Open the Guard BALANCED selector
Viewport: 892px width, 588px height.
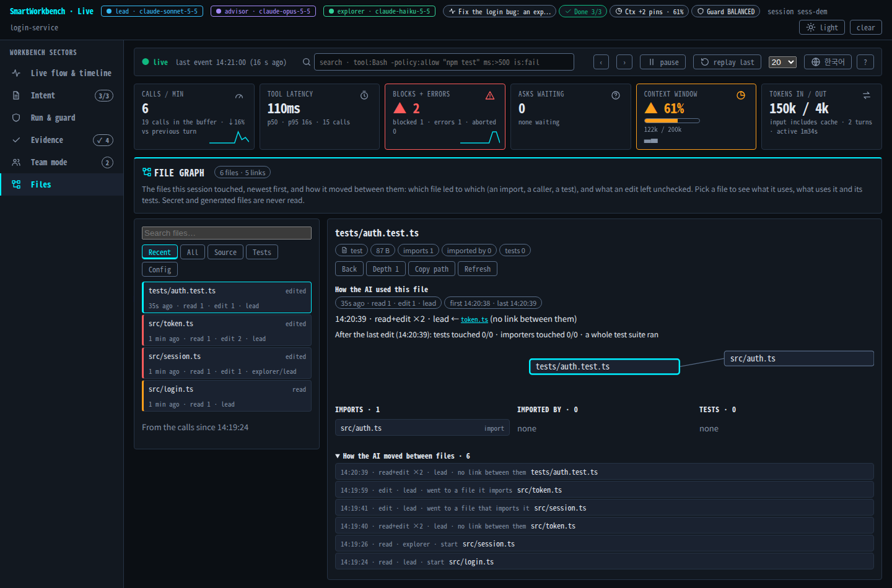tap(725, 11)
